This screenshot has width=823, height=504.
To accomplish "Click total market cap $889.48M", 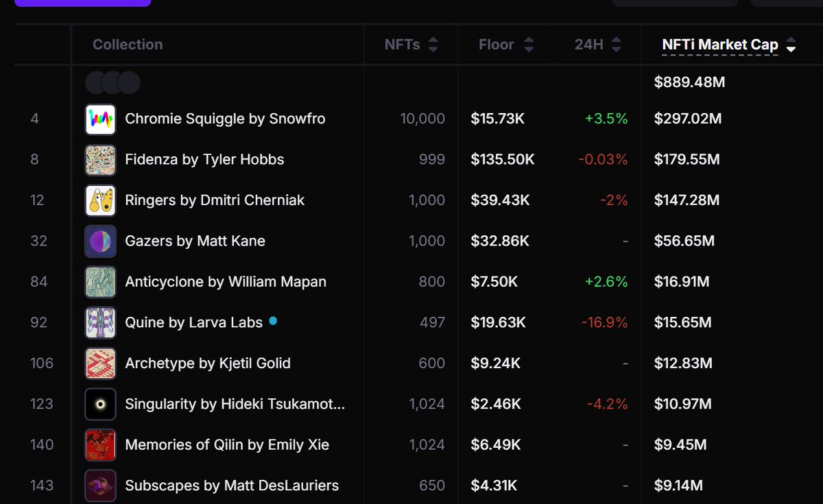I will (x=689, y=82).
